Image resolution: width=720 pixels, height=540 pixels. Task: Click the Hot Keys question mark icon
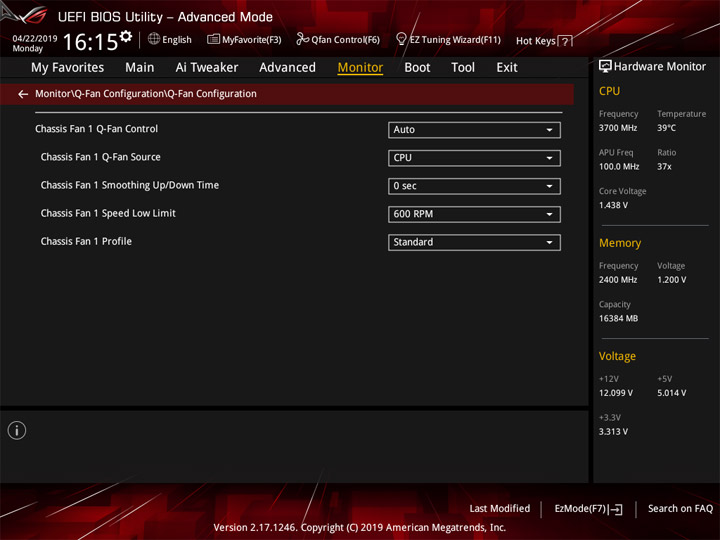pyautogui.click(x=565, y=42)
